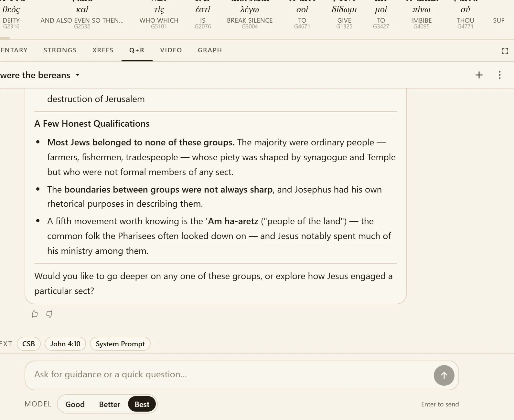Screen dimensions: 514x420
Task: Expand panel with fullscreen icon
Action: tap(505, 51)
